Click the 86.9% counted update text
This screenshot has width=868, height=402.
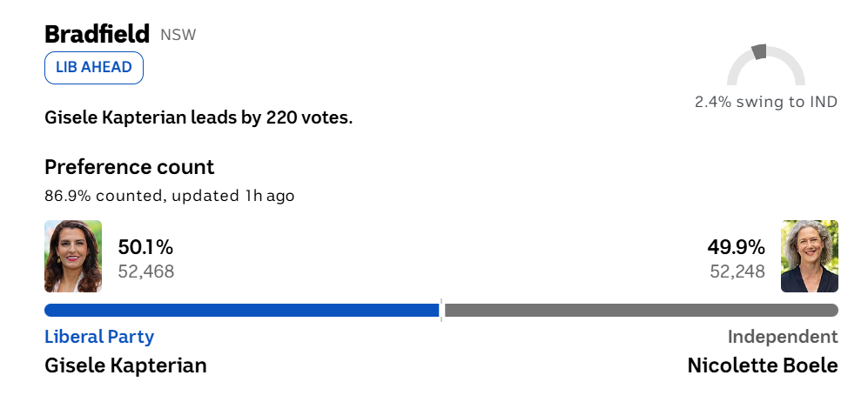pos(170,196)
